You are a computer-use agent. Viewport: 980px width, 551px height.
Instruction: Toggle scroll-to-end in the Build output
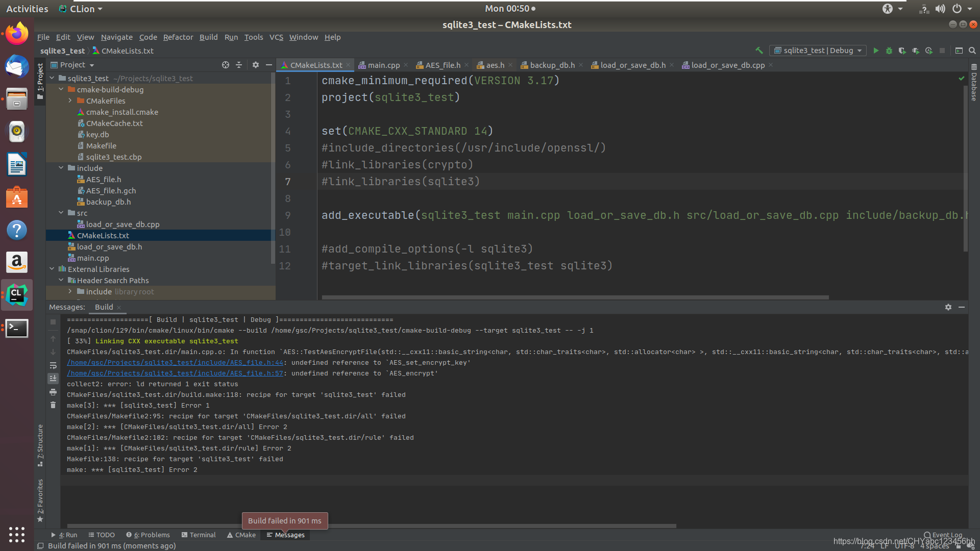(53, 379)
